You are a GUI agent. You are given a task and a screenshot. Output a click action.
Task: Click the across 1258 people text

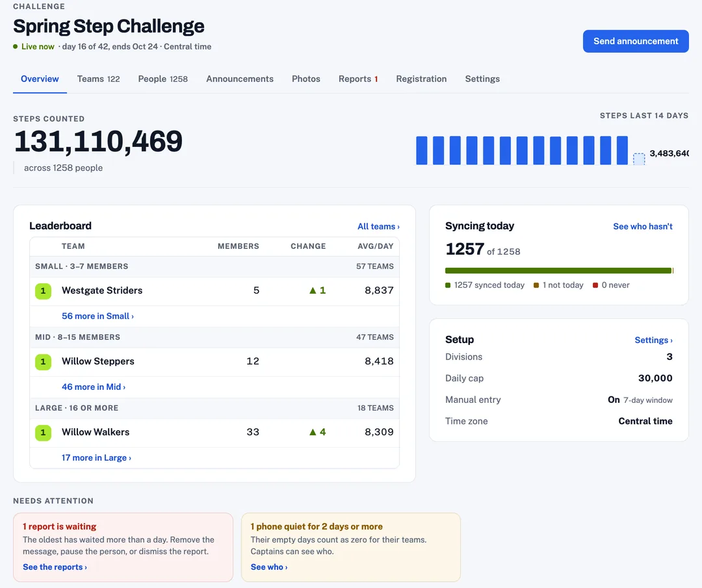coord(63,168)
